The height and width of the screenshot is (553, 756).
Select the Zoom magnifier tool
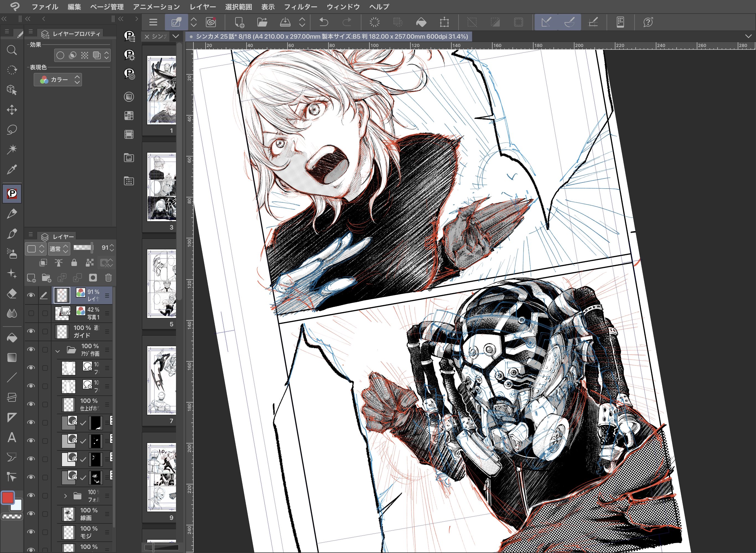(12, 50)
